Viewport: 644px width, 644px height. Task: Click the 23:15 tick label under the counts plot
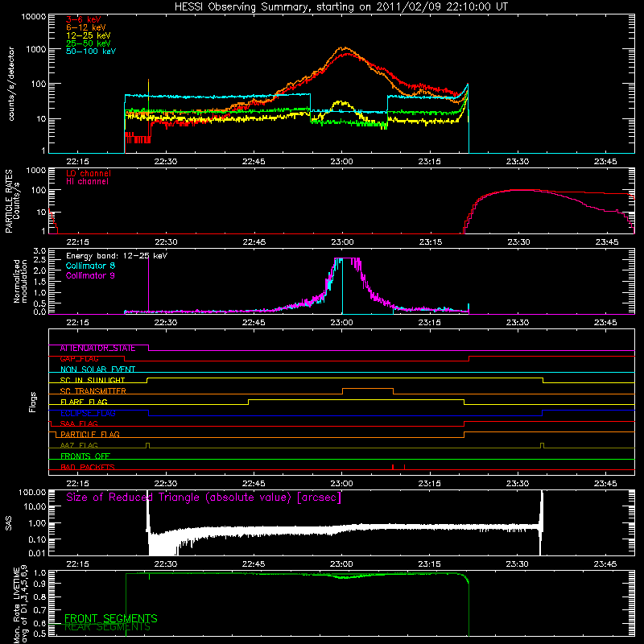pyautogui.click(x=429, y=162)
